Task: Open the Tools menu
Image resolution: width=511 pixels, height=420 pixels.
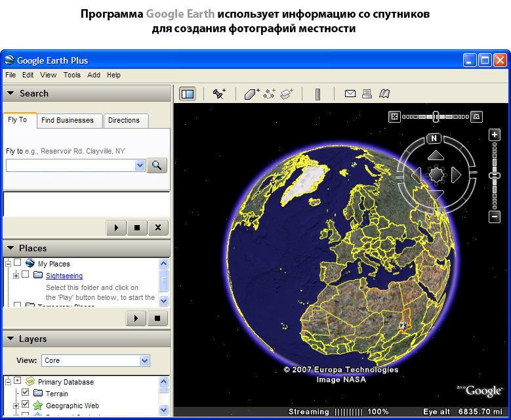Action: point(72,75)
